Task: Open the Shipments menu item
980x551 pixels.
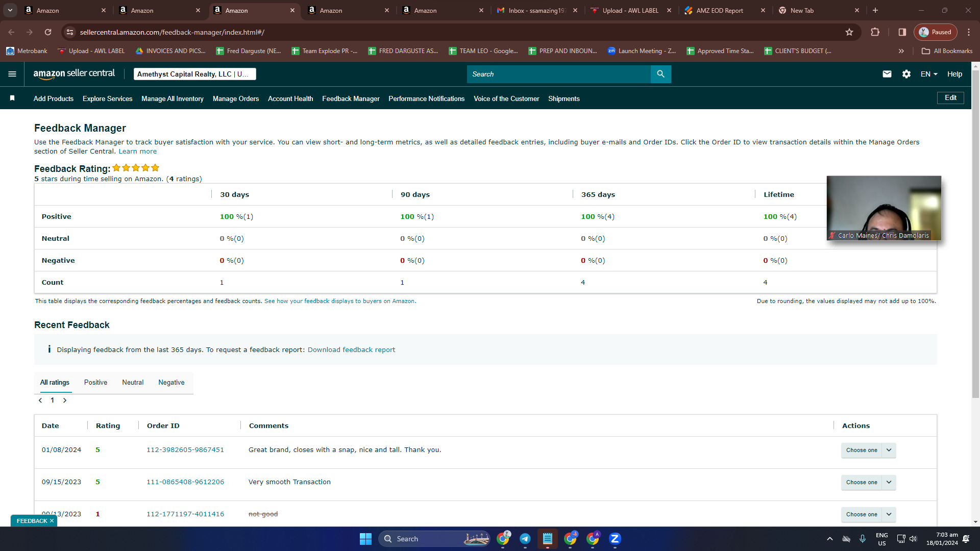Action: pyautogui.click(x=564, y=98)
